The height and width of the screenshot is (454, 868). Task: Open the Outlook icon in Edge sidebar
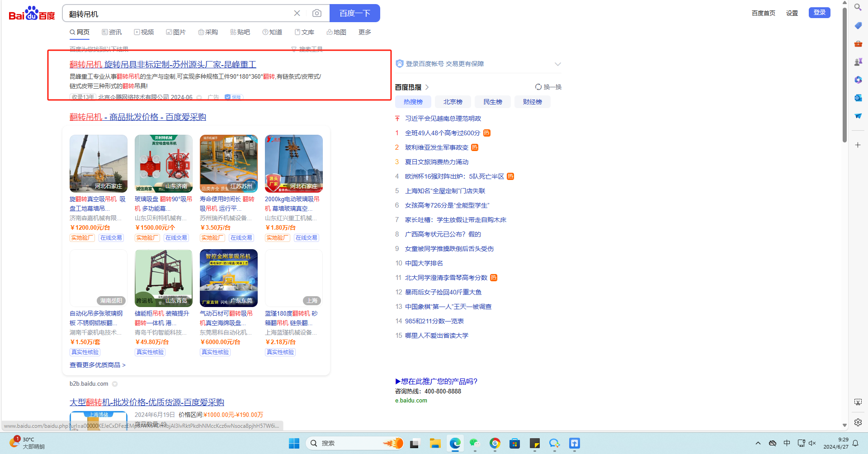tap(858, 98)
